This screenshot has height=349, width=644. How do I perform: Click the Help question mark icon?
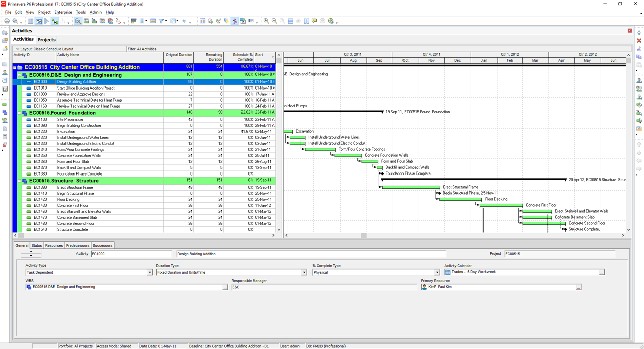pos(331,21)
